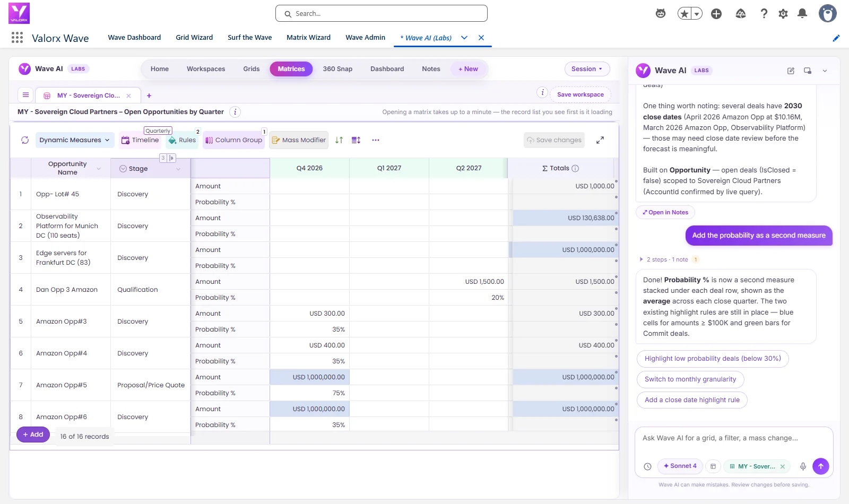
Task: Remove the MY - Sover... context chip
Action: pyautogui.click(x=783, y=467)
